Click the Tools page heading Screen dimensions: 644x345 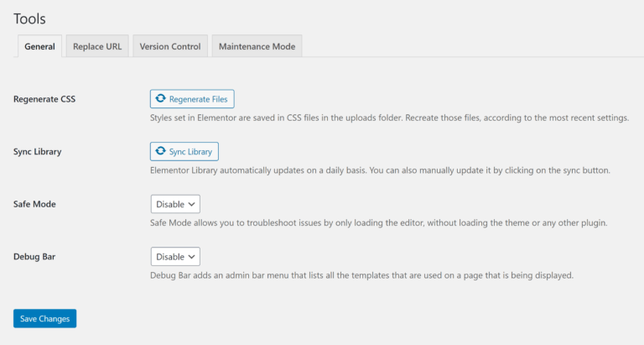[29, 18]
